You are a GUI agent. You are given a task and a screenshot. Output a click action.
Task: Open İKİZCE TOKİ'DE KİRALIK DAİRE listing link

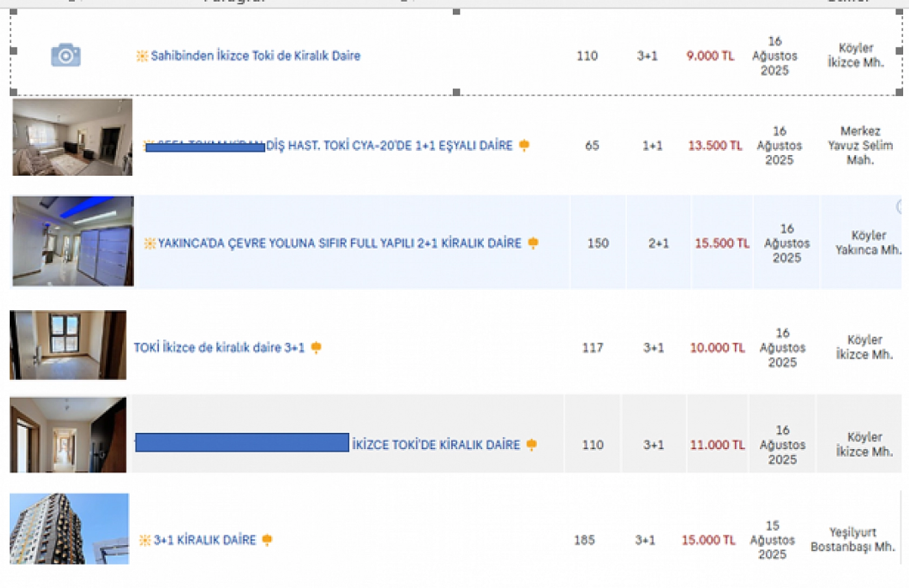pos(436,445)
